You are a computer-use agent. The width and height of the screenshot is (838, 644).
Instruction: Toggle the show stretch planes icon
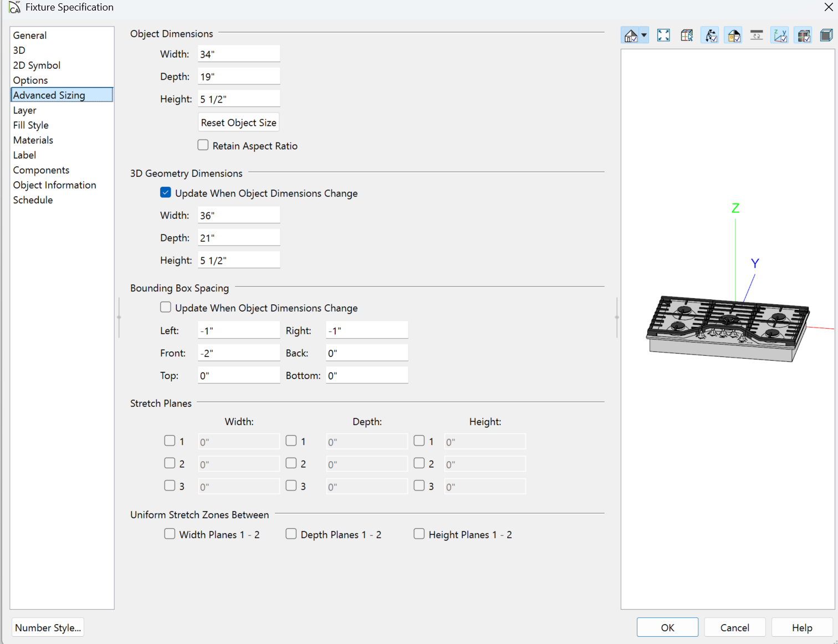click(x=803, y=35)
